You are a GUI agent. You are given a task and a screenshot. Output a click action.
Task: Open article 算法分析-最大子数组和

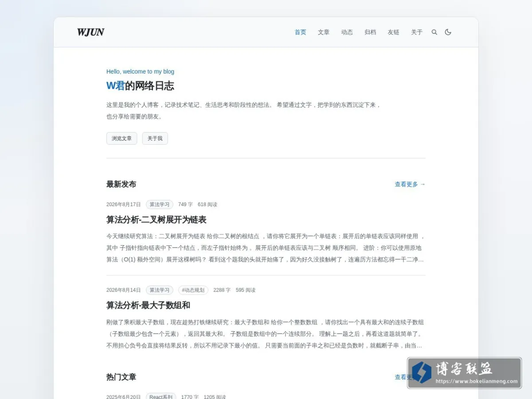coord(148,305)
